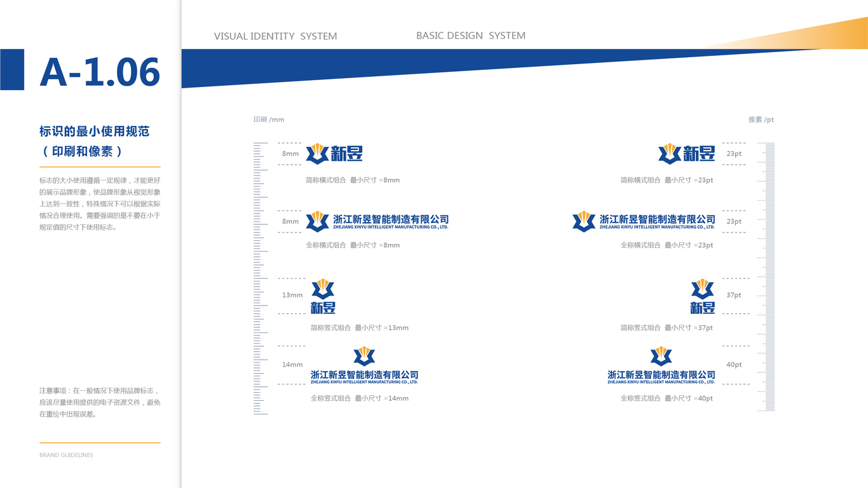Screen dimensions: 868x488
Task: Click the 13mm measurement label
Action: coord(292,295)
